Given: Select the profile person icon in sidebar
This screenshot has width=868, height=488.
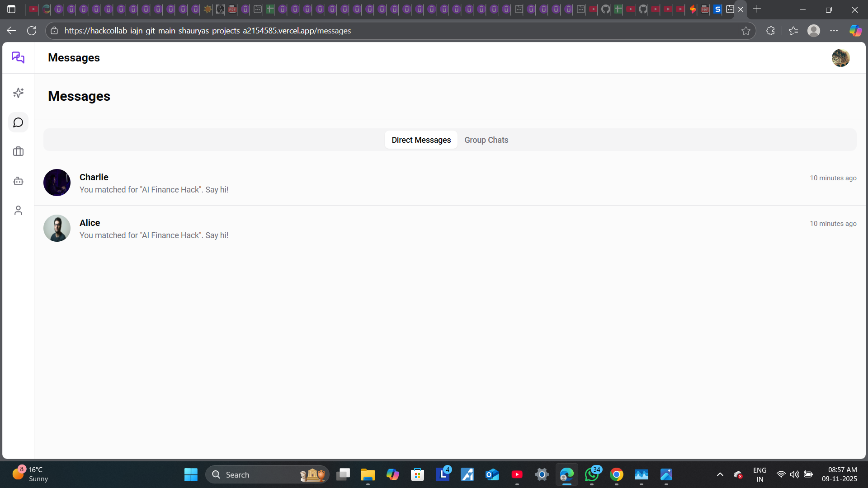Looking at the screenshot, I should pos(18,210).
